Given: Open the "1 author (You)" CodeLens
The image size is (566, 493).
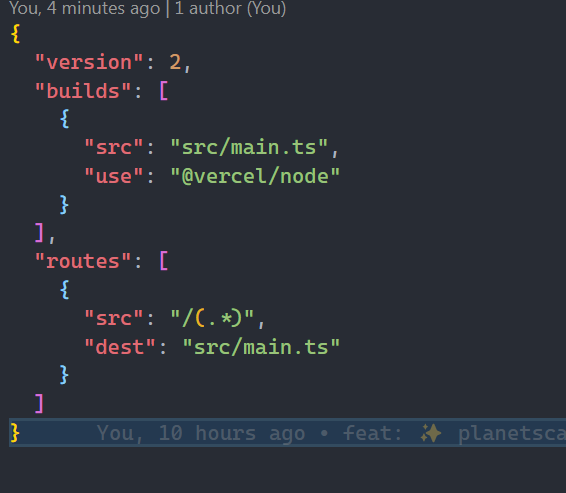Looking at the screenshot, I should coord(230,8).
